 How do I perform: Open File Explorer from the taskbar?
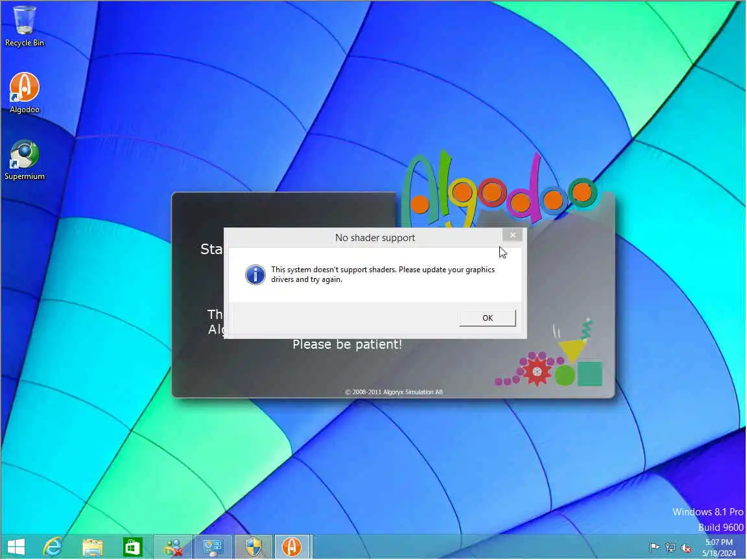[x=93, y=546]
